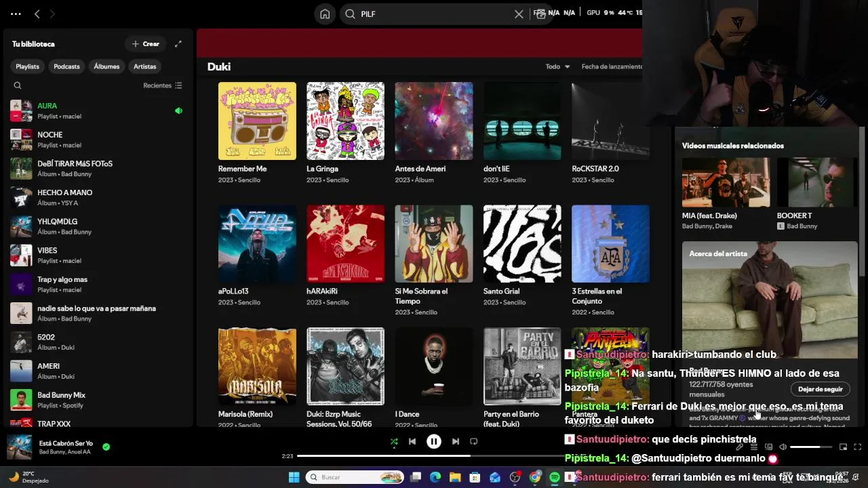Pause the current song
The width and height of the screenshot is (868, 488).
pyautogui.click(x=434, y=441)
